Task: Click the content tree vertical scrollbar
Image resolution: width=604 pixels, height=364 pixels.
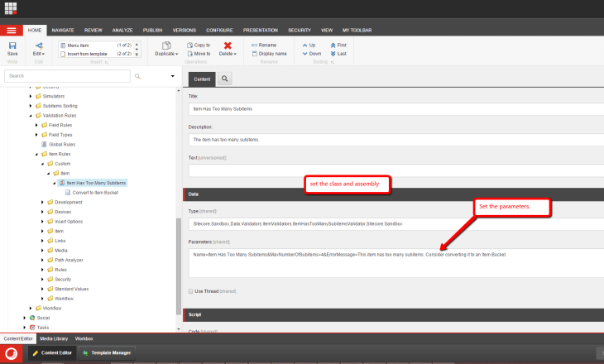Action: point(179,266)
